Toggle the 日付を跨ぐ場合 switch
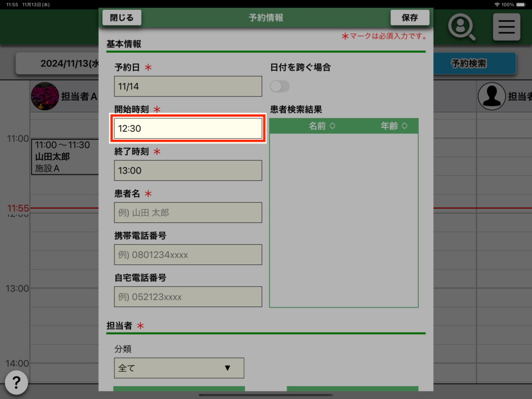532x399 pixels. click(x=280, y=86)
